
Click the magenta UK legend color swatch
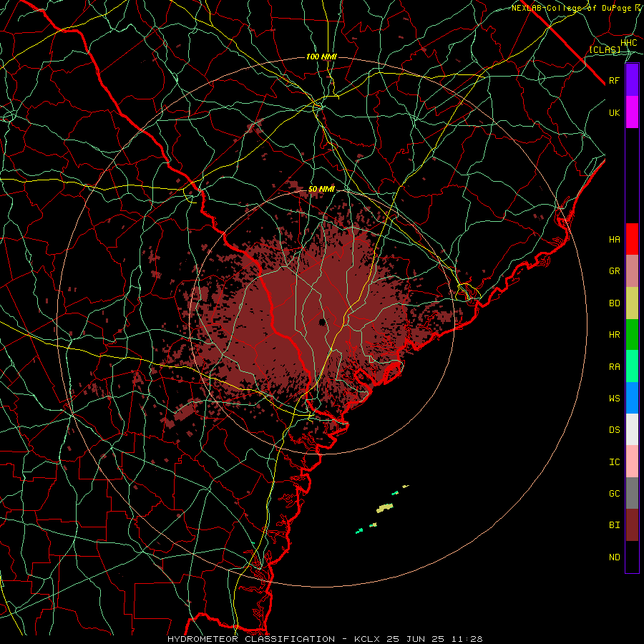[632, 112]
